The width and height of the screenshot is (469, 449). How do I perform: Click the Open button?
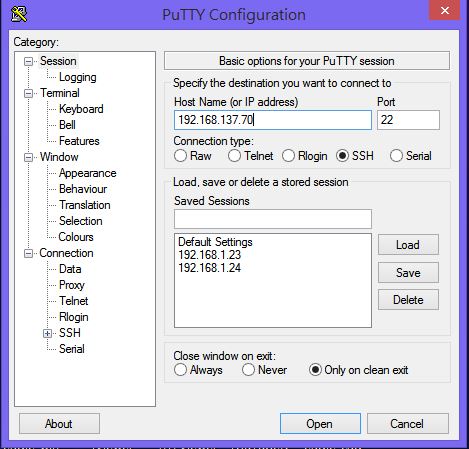(x=320, y=424)
